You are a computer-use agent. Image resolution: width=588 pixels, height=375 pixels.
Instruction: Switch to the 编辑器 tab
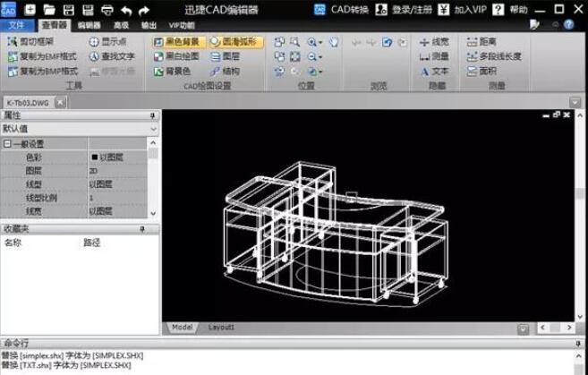89,25
